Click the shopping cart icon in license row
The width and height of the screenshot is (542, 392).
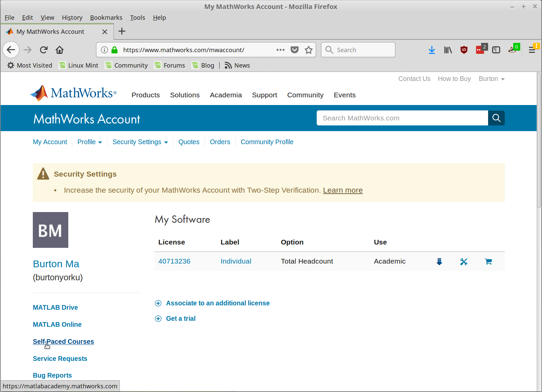pos(488,262)
